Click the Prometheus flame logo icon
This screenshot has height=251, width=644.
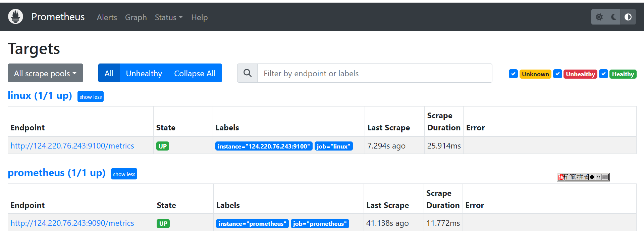15,16
